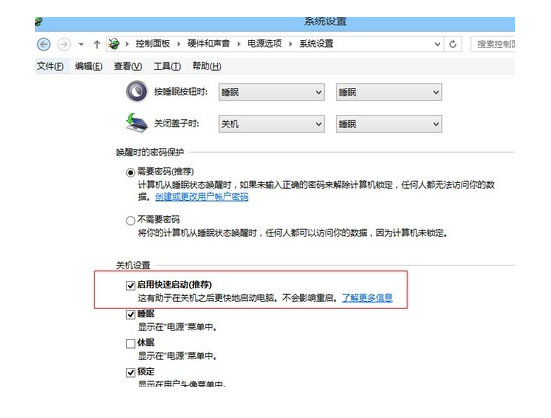Click the Control Panel icon in address bar

114,44
